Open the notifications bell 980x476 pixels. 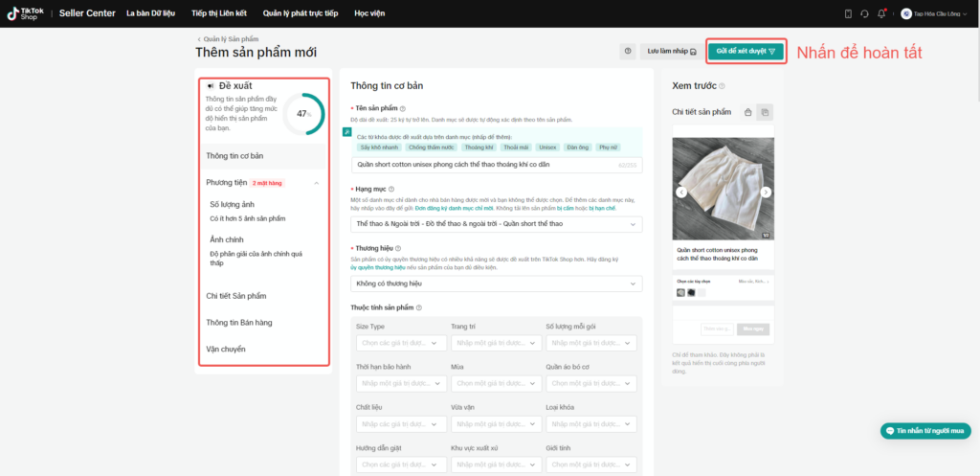(x=881, y=13)
